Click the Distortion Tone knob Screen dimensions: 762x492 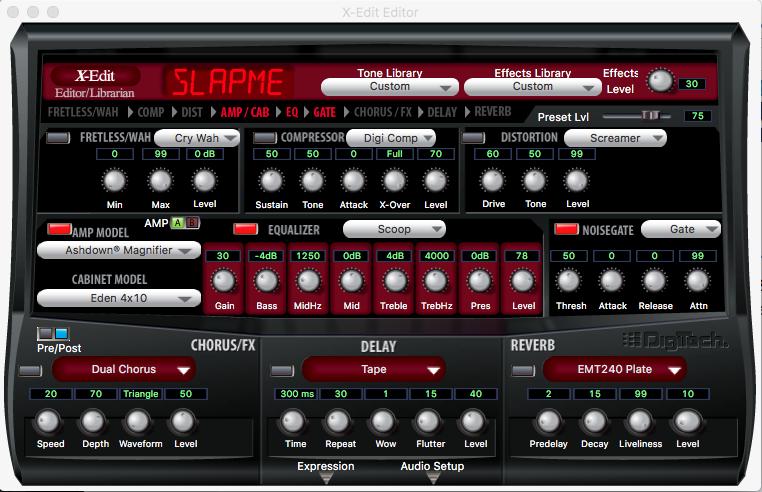pyautogui.click(x=535, y=181)
